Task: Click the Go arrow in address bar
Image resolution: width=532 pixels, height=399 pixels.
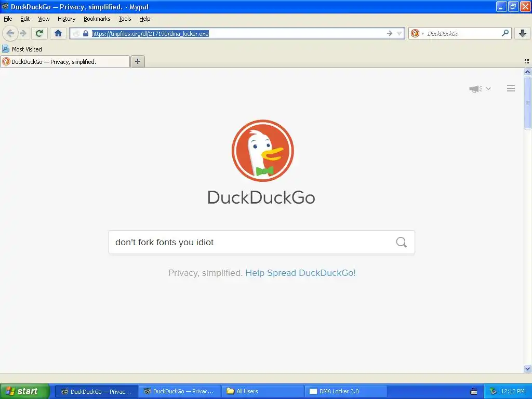Action: click(390, 33)
